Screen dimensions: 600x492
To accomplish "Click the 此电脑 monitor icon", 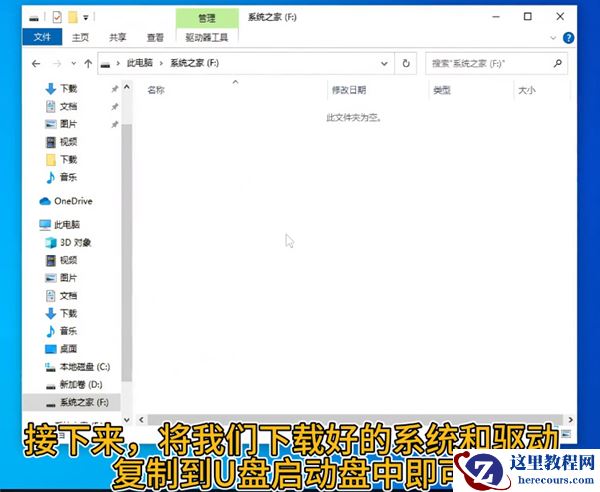I will tap(45, 225).
